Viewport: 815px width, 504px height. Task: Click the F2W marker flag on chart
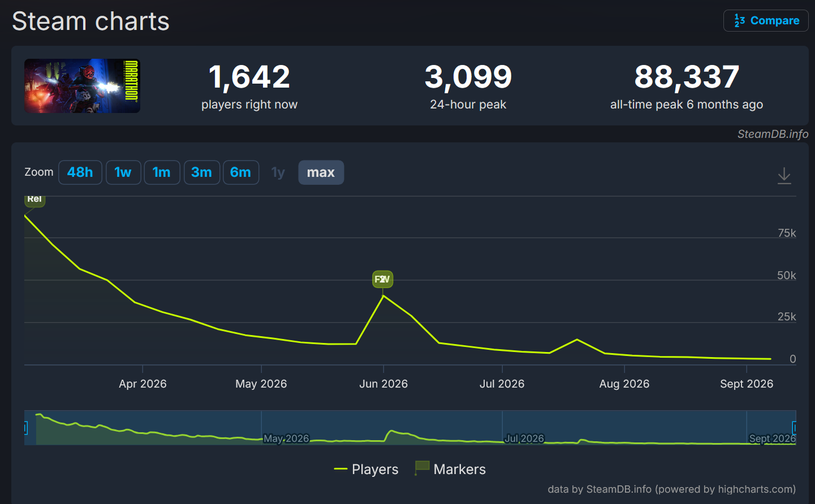(x=383, y=279)
